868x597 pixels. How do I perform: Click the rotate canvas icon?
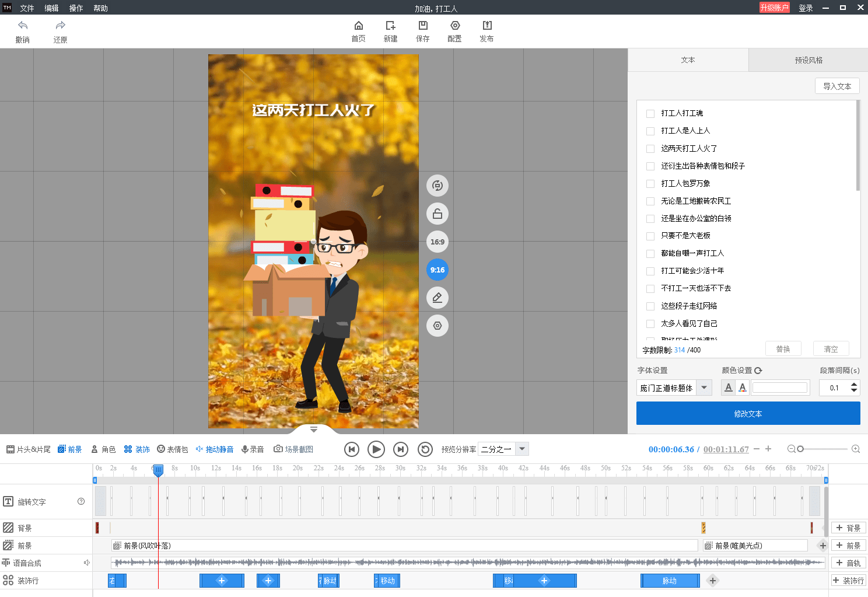(x=437, y=186)
